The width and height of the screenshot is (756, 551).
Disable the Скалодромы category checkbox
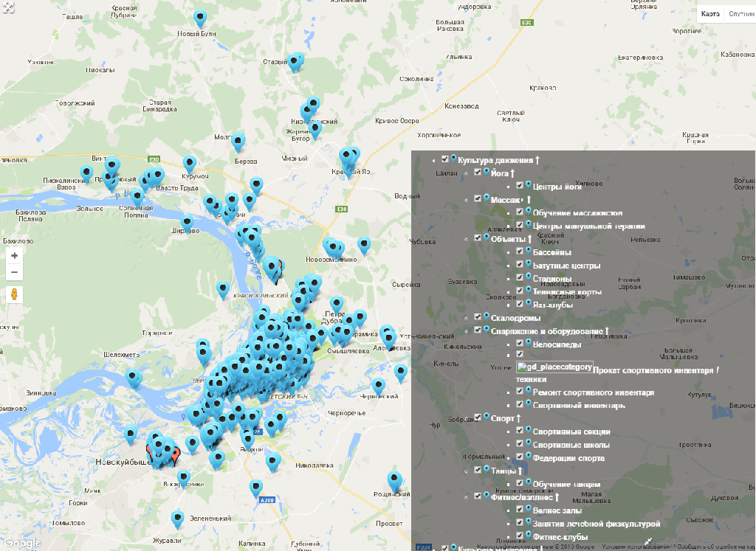(478, 317)
